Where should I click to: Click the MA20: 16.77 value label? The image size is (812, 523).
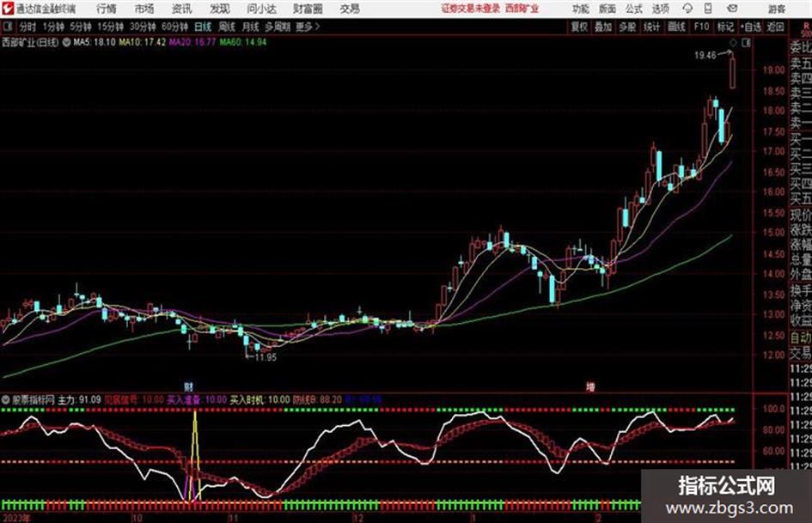192,42
